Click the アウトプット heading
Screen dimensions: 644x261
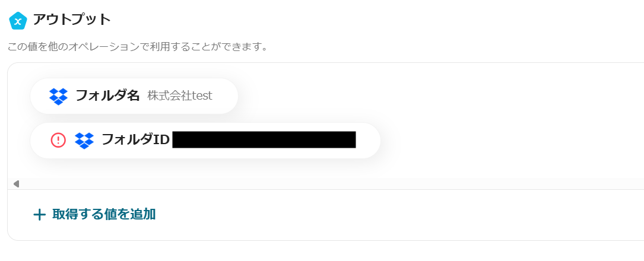pos(72,20)
